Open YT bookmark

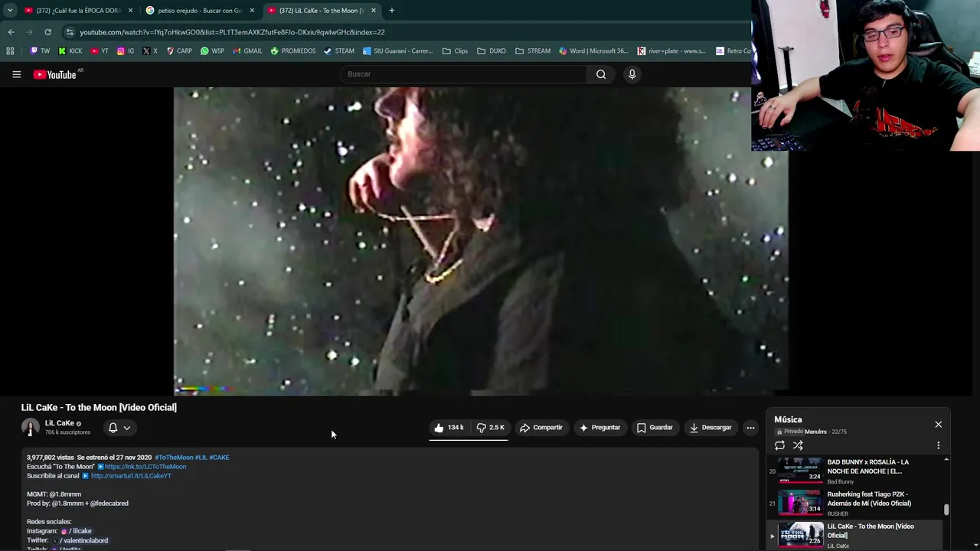(100, 51)
